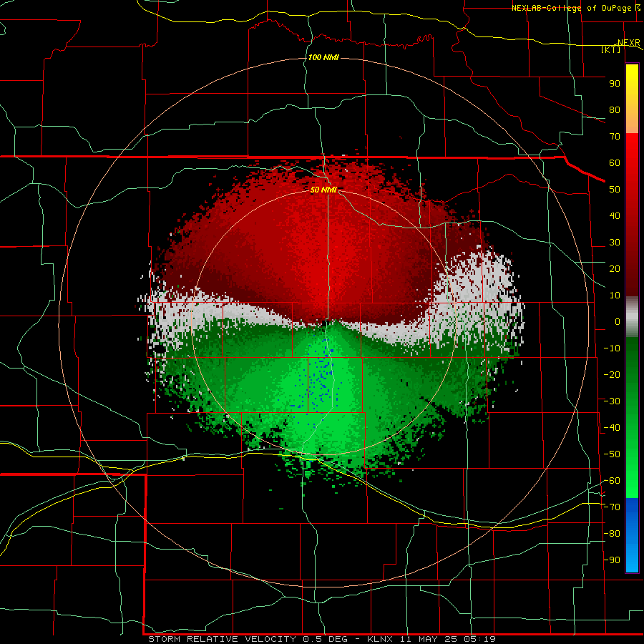Click the 0.5 DEG elevation angle text
This screenshot has height=644, width=644.
[326, 639]
